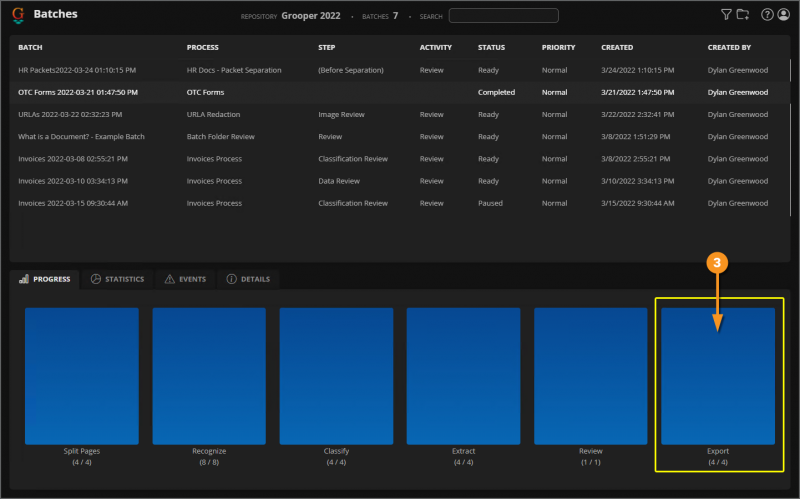Click the add new batch folder icon
The image size is (800, 499).
(742, 15)
